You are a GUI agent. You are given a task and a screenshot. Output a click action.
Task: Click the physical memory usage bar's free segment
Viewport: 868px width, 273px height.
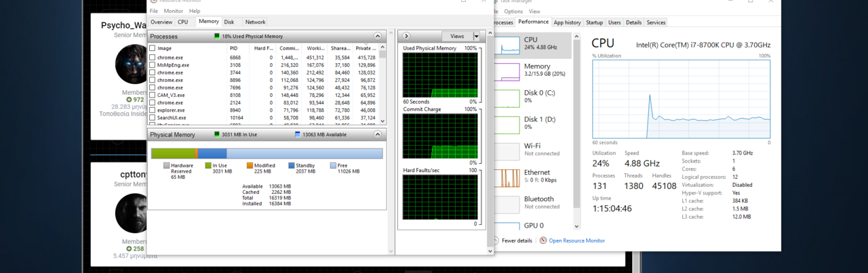pyautogui.click(x=304, y=154)
